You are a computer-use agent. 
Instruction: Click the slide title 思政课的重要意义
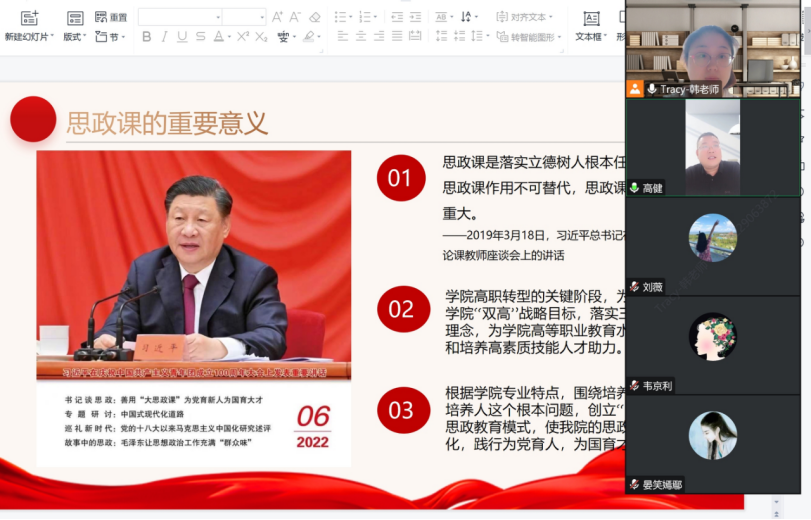click(x=167, y=122)
